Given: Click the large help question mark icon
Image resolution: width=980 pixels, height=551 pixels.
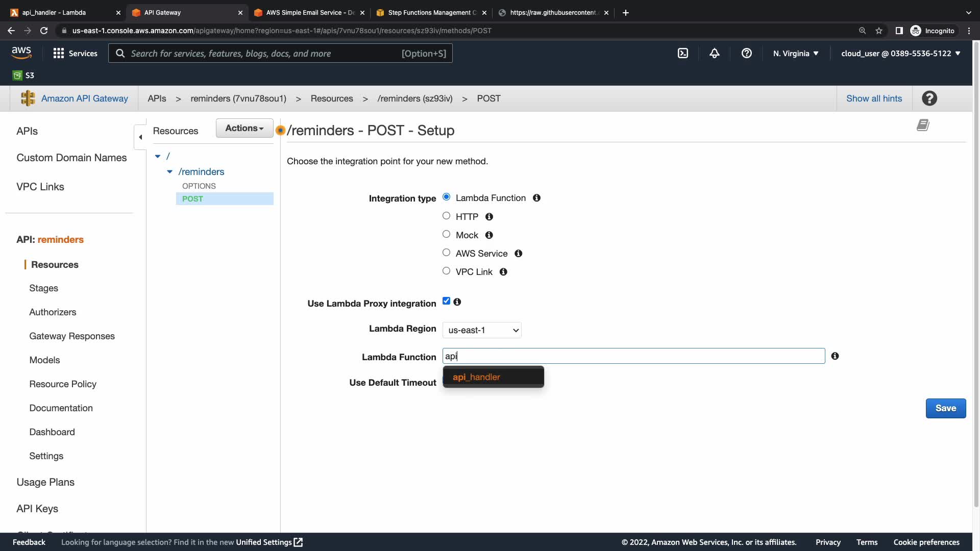Looking at the screenshot, I should click(929, 98).
